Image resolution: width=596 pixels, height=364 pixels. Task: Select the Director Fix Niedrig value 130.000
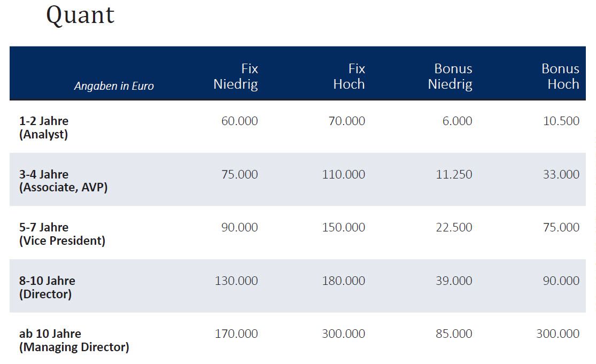pos(236,281)
